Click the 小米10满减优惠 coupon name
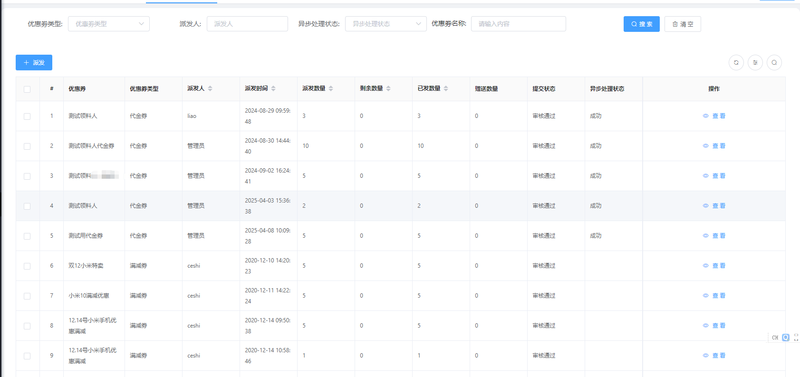The image size is (800, 377). tap(89, 295)
